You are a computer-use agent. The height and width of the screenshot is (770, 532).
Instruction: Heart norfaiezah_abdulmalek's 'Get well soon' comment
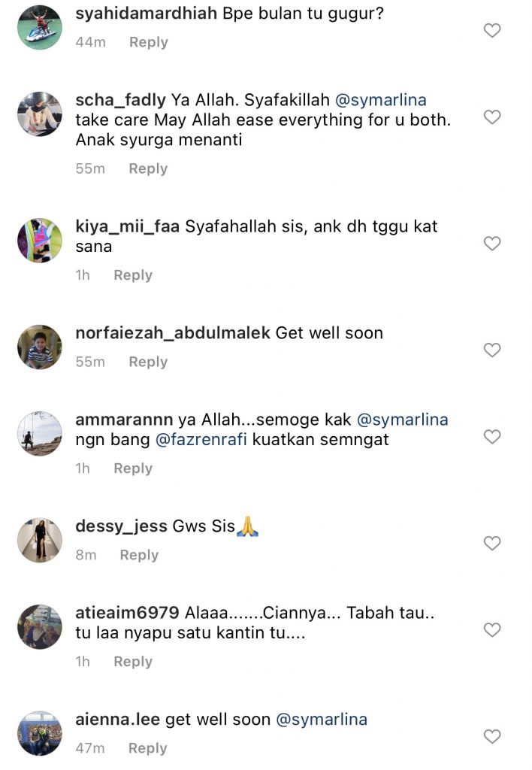[491, 350]
